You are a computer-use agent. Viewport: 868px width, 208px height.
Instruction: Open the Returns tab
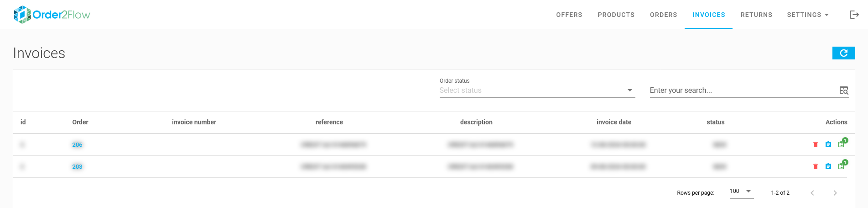point(756,15)
